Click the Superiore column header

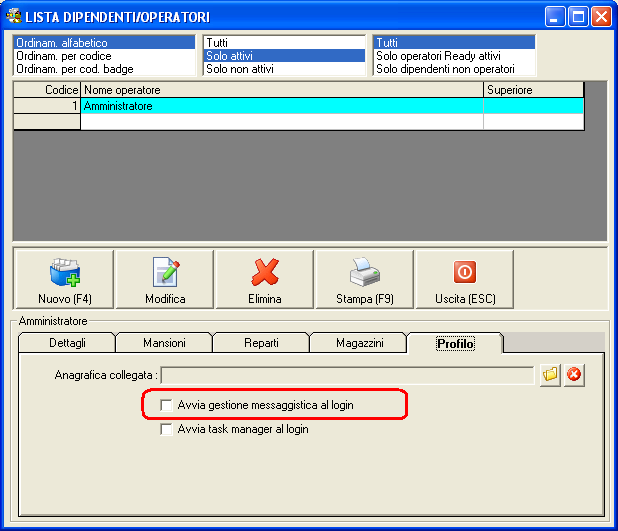tap(533, 90)
